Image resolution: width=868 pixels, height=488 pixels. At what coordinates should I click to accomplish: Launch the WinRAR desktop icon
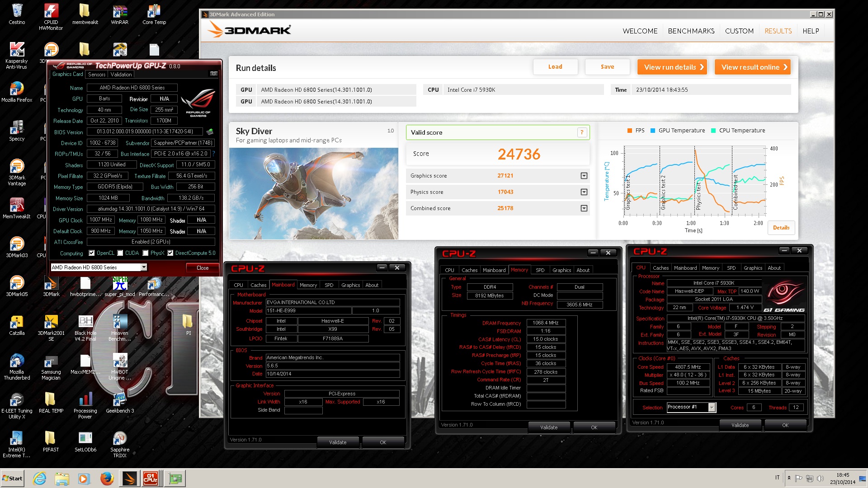119,14
